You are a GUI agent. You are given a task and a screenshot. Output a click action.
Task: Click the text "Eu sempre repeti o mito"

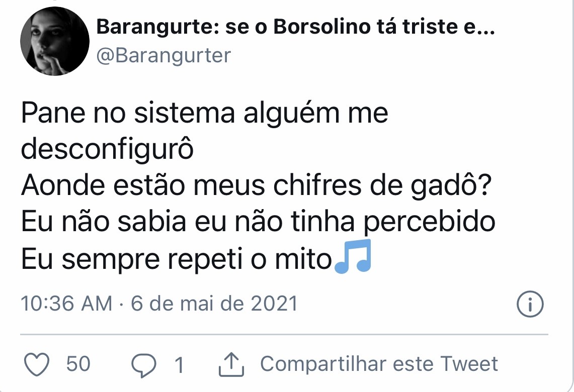pos(176,260)
